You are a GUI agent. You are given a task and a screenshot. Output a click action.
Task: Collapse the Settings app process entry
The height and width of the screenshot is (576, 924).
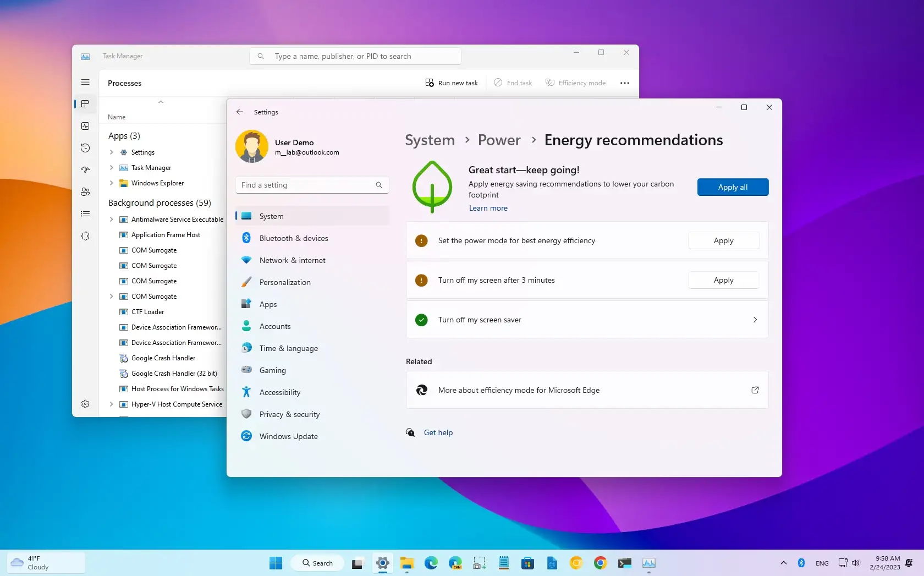tap(111, 152)
